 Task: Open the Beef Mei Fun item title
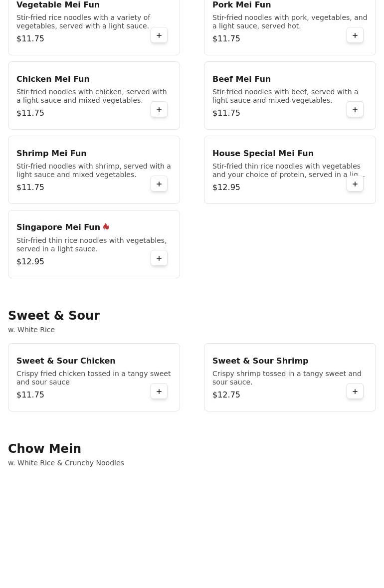[241, 79]
